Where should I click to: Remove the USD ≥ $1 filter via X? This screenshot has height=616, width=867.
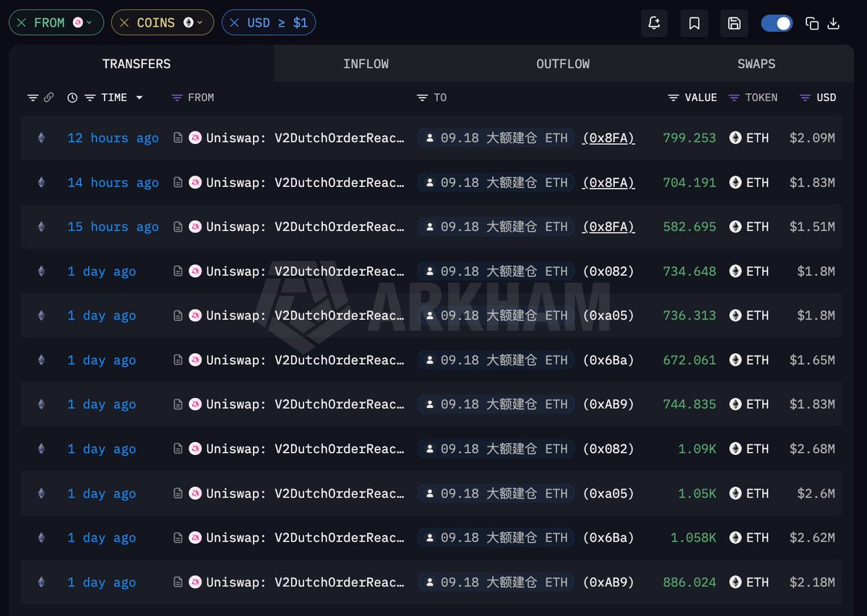point(234,23)
